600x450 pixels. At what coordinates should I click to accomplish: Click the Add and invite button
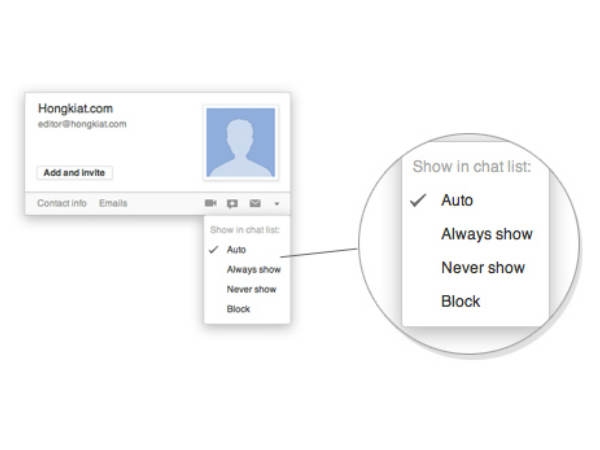(x=74, y=173)
